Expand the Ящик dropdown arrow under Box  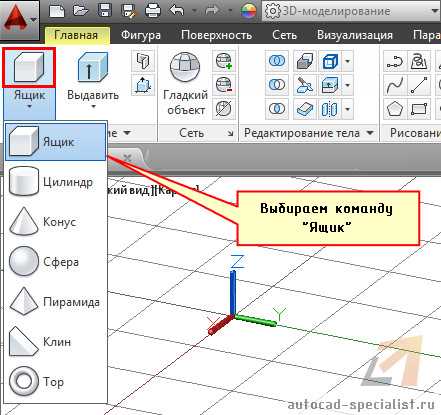click(x=29, y=107)
